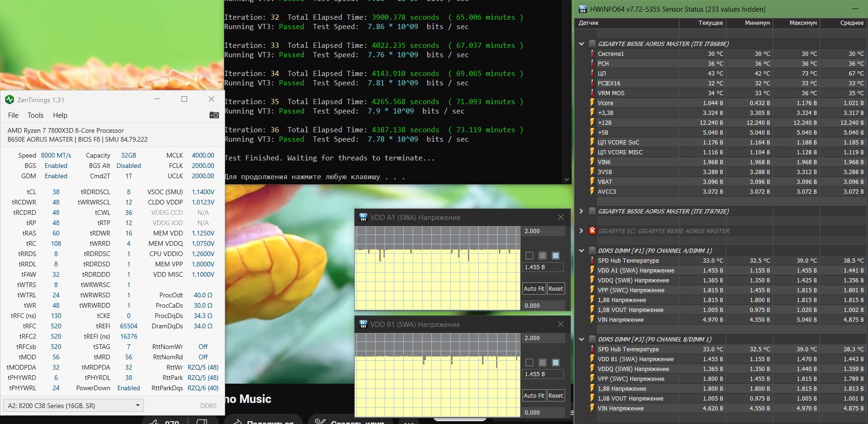Image resolution: width=868 pixels, height=424 pixels.
Task: Click the thermometer icon beside Система1
Action: tap(592, 53)
